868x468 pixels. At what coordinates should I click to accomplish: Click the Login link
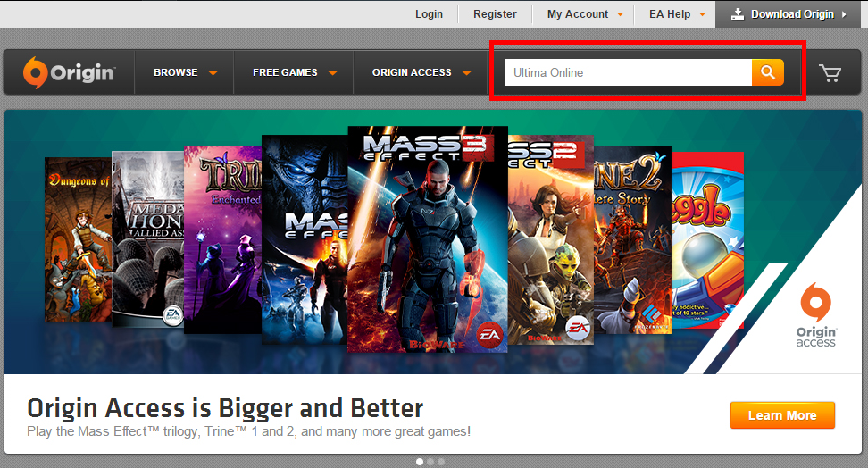click(x=429, y=14)
